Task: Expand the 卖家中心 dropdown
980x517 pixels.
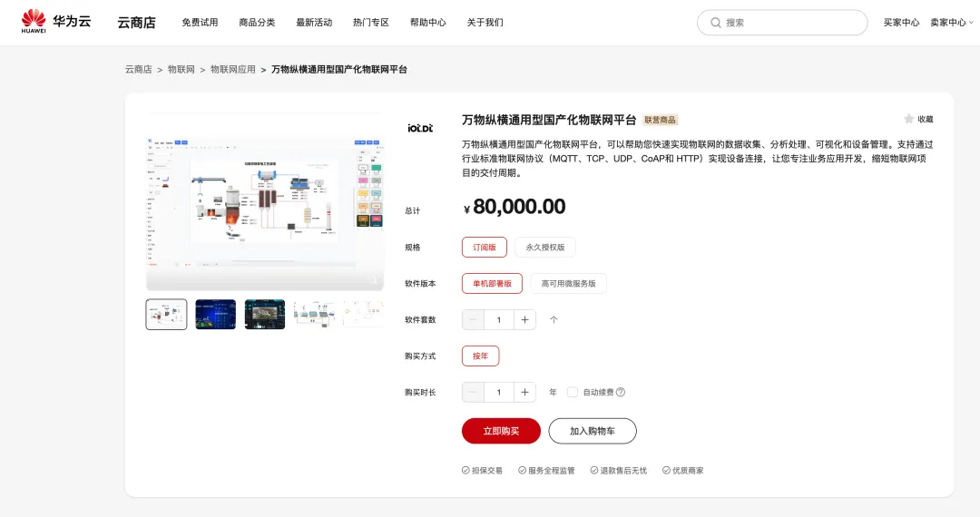Action: pos(951,23)
